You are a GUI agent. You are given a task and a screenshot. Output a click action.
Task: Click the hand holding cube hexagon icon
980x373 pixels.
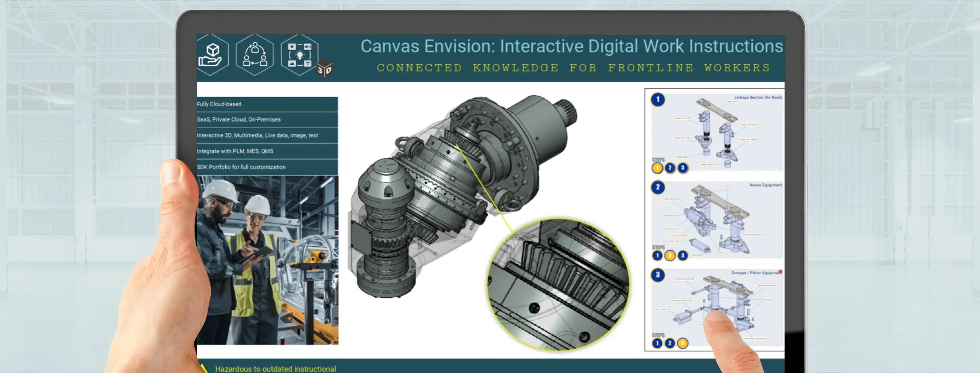click(x=212, y=55)
